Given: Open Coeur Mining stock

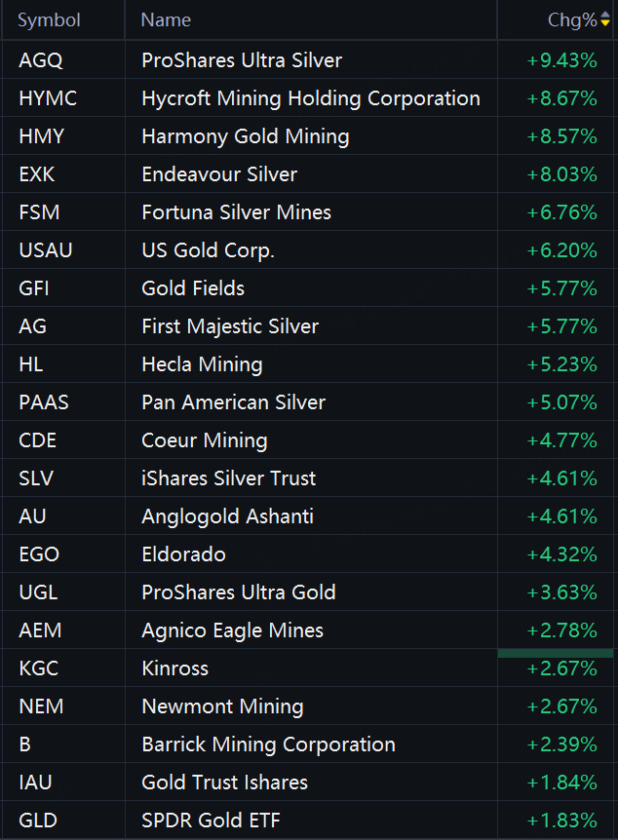Looking at the screenshot, I should (x=204, y=440).
